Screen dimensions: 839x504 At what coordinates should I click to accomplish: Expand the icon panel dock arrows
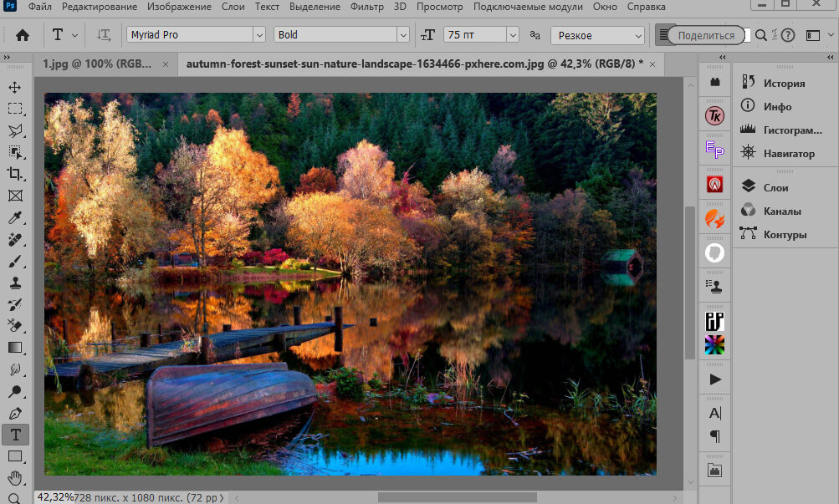[723, 57]
